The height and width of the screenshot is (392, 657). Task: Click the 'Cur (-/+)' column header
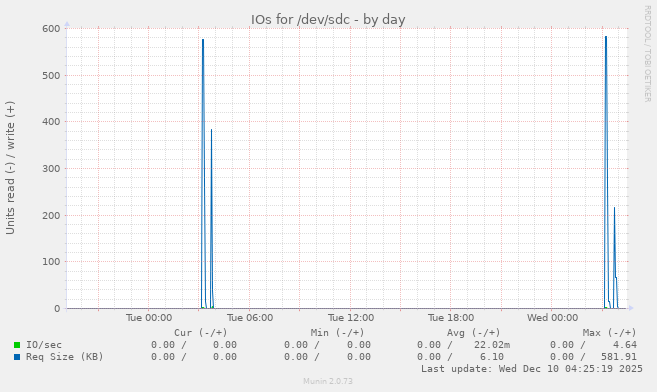coord(201,333)
